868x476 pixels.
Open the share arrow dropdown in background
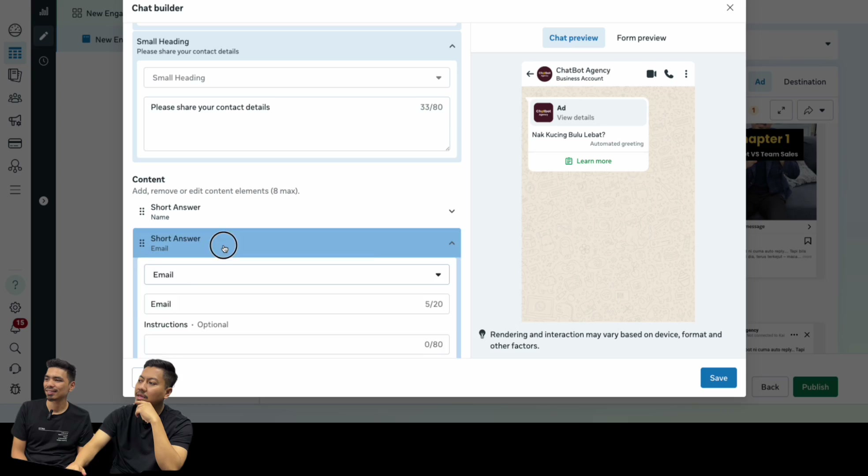(815, 110)
